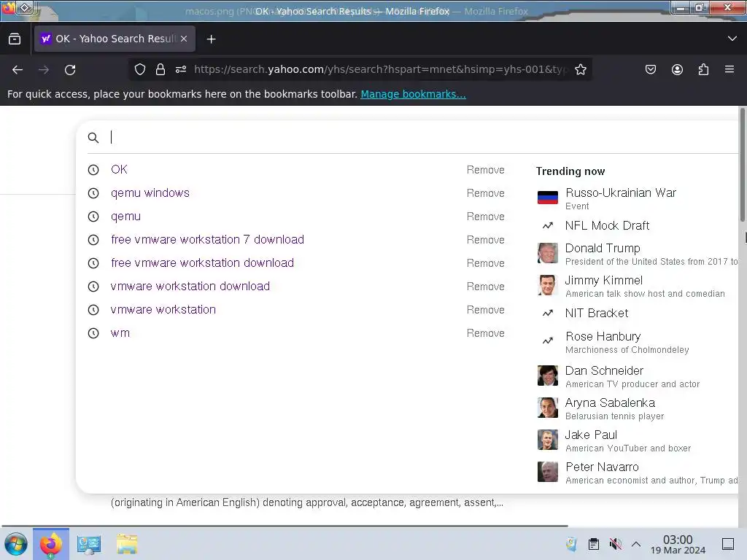The height and width of the screenshot is (560, 747).
Task: Click the horizontal scrollbar at page bottom
Action: click(x=285, y=526)
